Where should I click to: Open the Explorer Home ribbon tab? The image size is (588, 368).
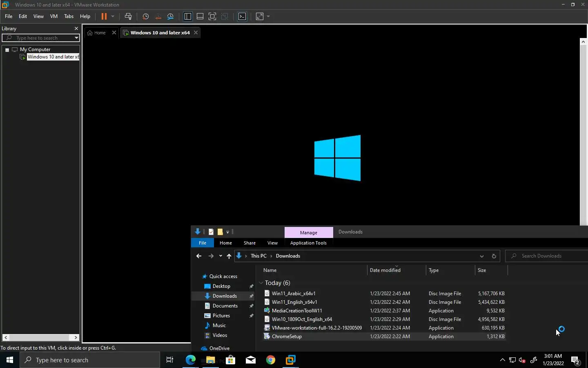click(226, 243)
